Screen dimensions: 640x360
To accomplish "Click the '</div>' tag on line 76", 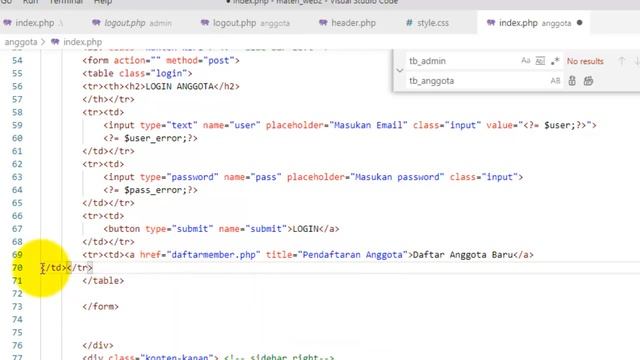I will point(98,345).
